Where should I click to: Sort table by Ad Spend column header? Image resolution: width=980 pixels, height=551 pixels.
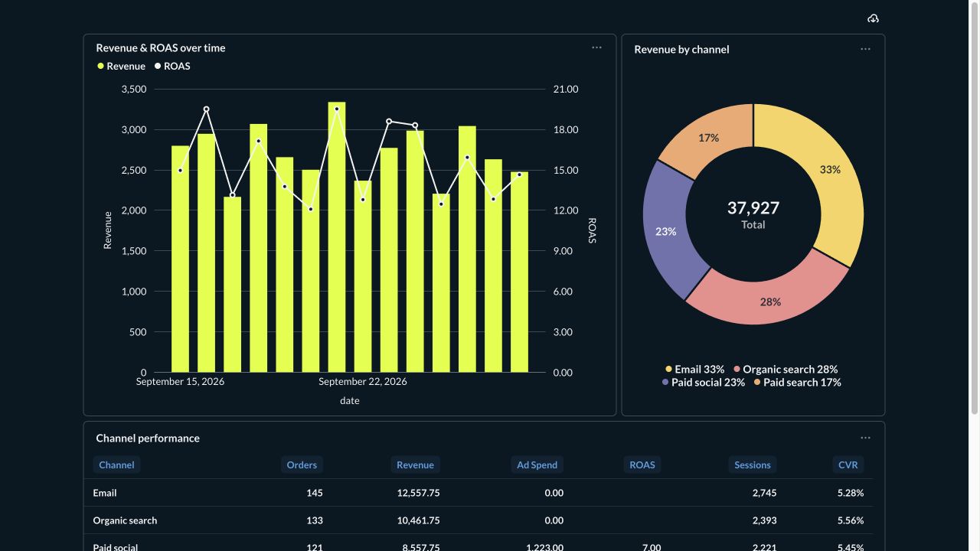click(x=537, y=465)
